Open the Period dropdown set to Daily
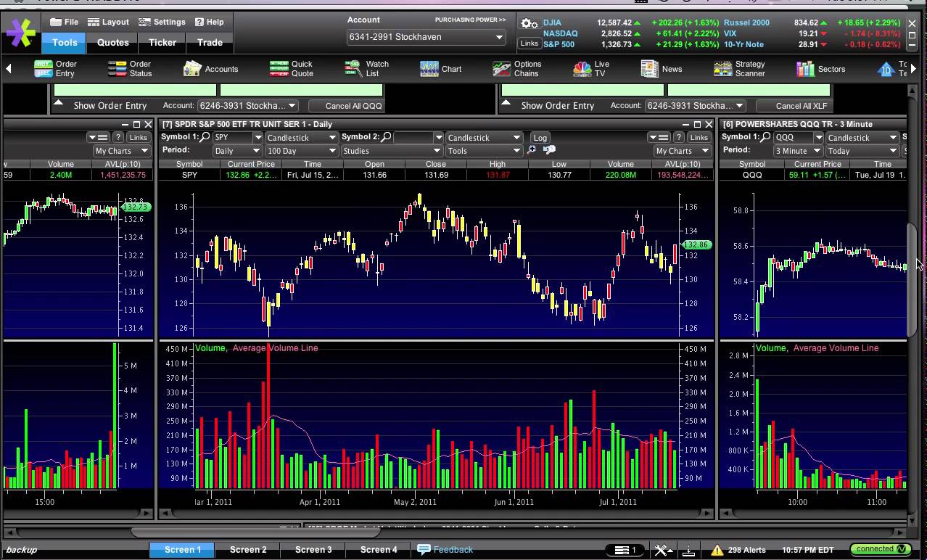The width and height of the screenshot is (927, 560). [x=236, y=150]
